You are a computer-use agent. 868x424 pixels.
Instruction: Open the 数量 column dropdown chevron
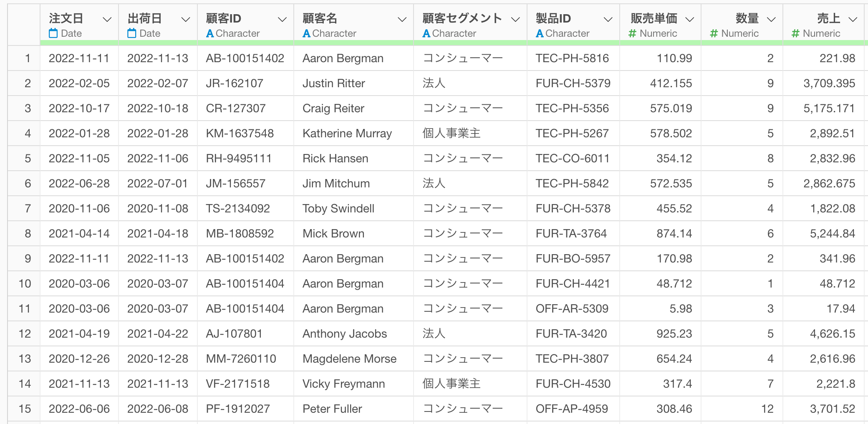(772, 19)
